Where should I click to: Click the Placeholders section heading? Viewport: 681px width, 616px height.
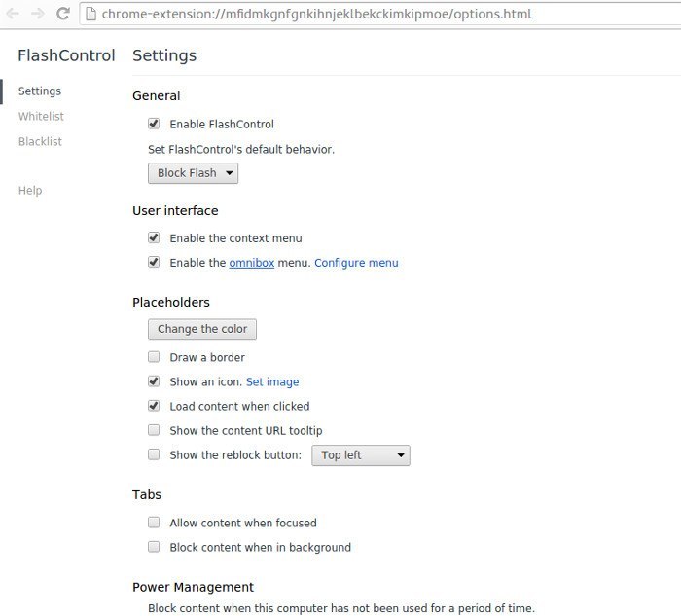click(x=171, y=302)
